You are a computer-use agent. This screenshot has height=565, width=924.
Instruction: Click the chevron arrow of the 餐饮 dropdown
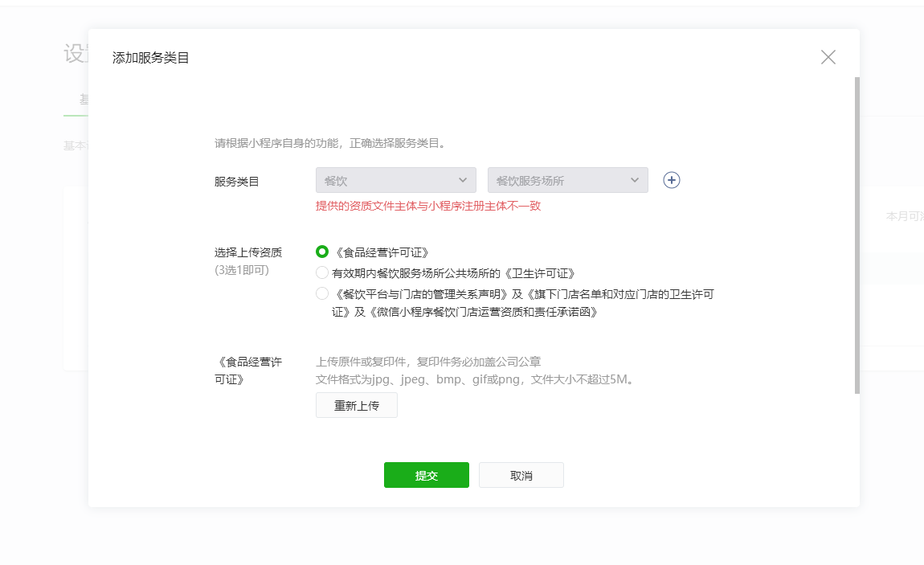(x=463, y=180)
